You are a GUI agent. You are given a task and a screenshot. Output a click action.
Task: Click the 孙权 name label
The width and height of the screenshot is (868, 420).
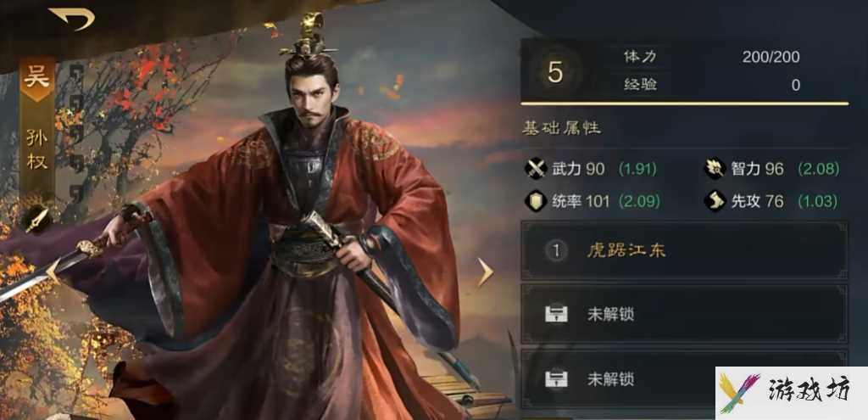coord(37,149)
